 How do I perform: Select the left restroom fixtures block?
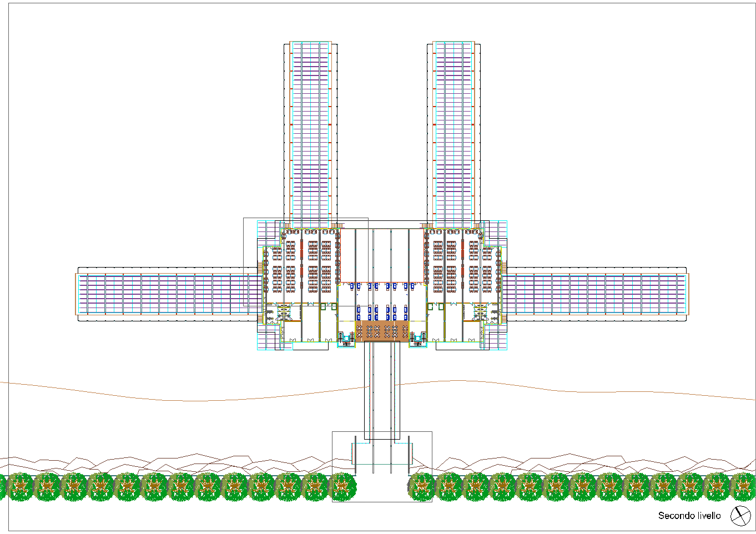(x=284, y=313)
